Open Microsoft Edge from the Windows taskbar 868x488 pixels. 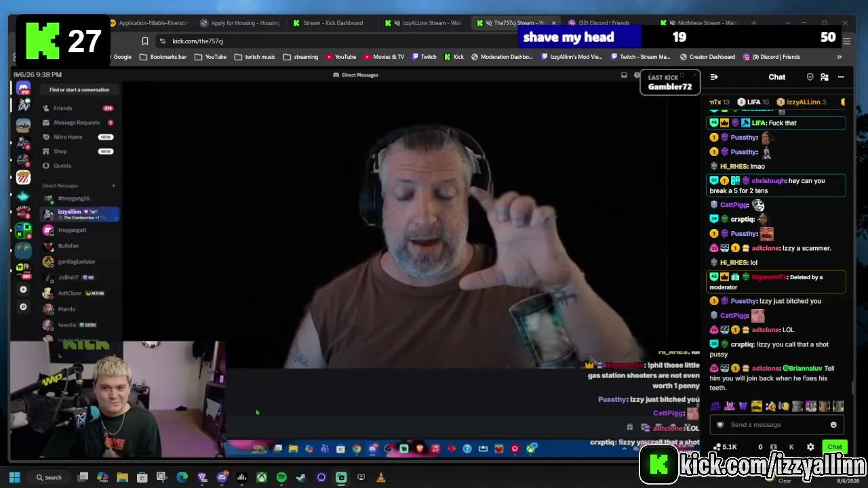182,477
